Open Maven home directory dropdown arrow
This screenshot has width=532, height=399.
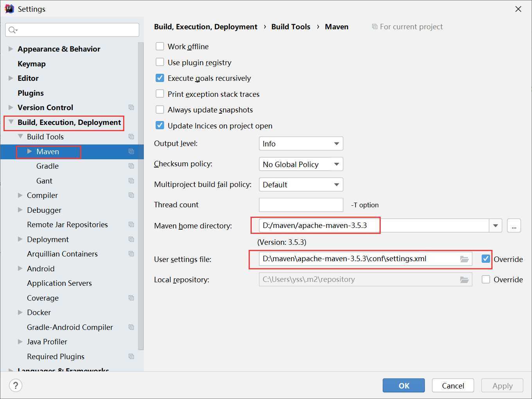click(x=495, y=226)
